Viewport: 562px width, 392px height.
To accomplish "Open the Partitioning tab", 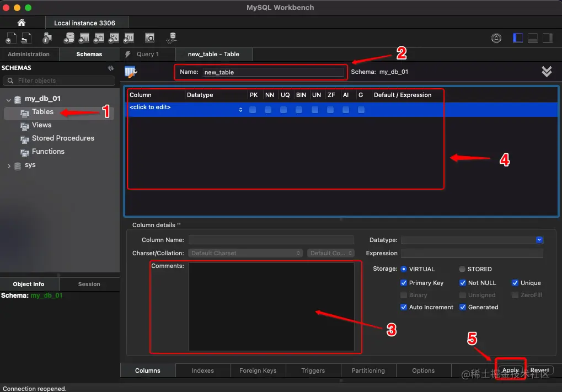I will 368,370.
